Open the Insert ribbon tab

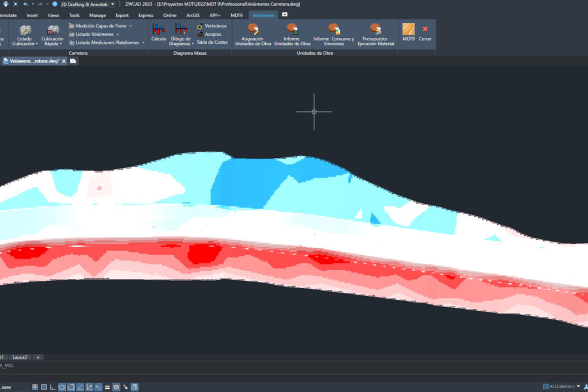point(32,16)
